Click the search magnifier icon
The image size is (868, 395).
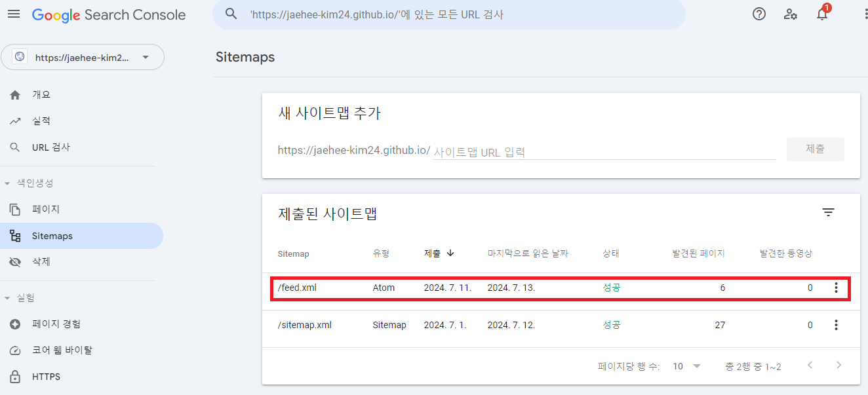[x=231, y=14]
